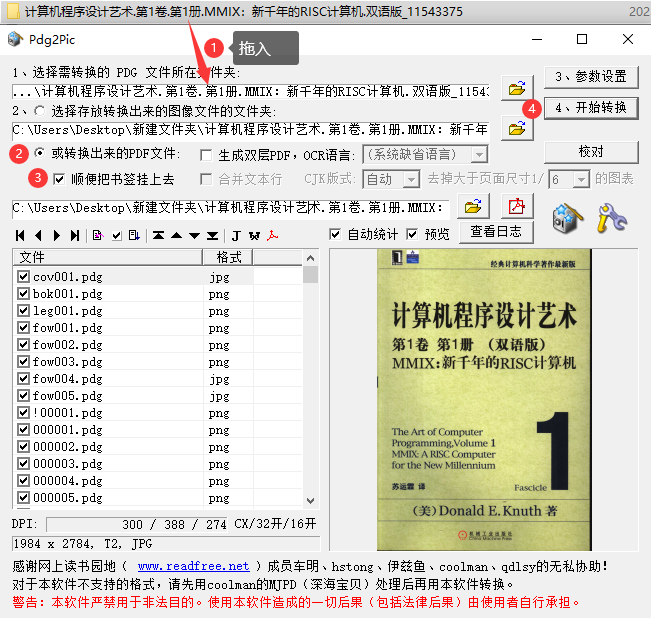This screenshot has height=618, width=651.
Task: Click the 1984 x 2784, T2, JPG status text
Action: (83, 544)
